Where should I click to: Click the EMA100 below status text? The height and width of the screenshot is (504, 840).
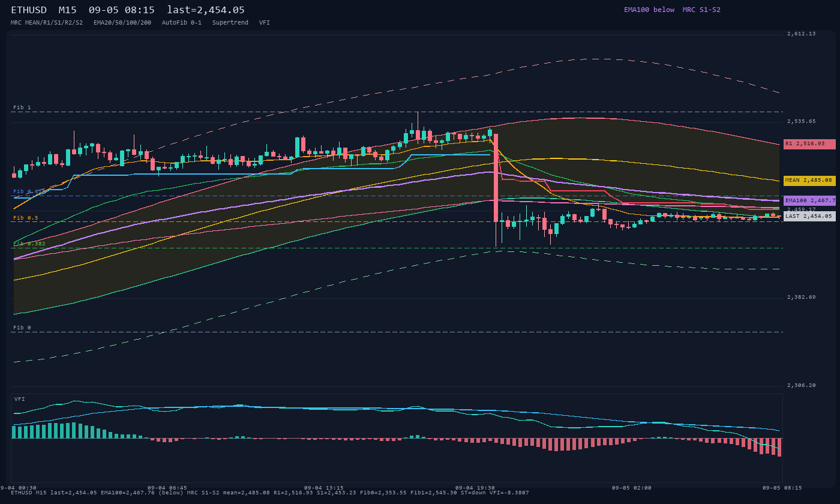[x=649, y=10]
